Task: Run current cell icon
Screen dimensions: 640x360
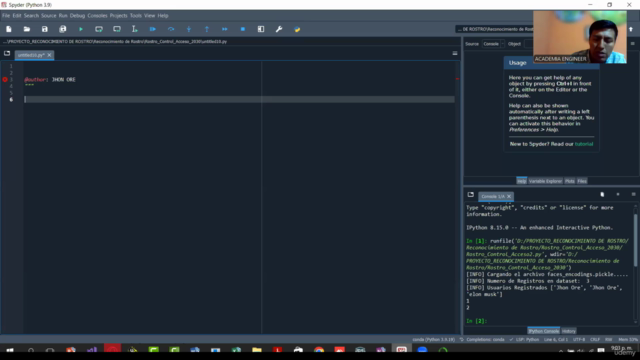Action: point(99,29)
